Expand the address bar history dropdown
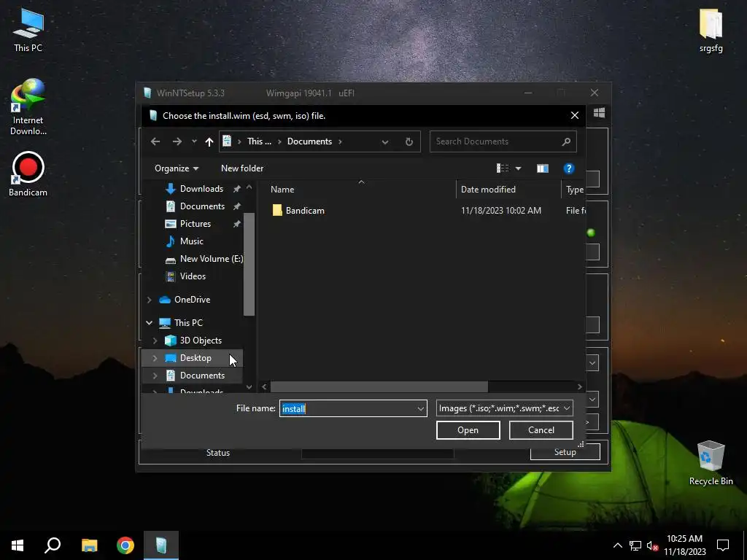This screenshot has height=560, width=747. point(385,142)
